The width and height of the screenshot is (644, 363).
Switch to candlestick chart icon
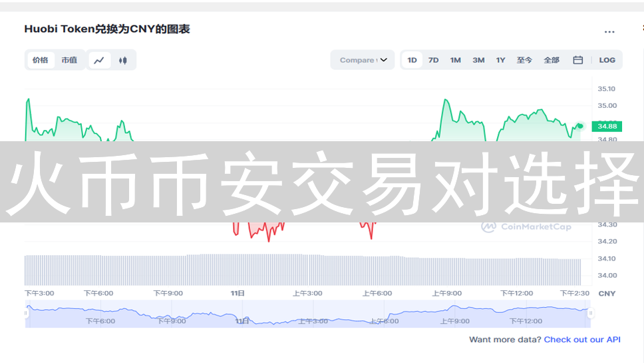click(123, 61)
